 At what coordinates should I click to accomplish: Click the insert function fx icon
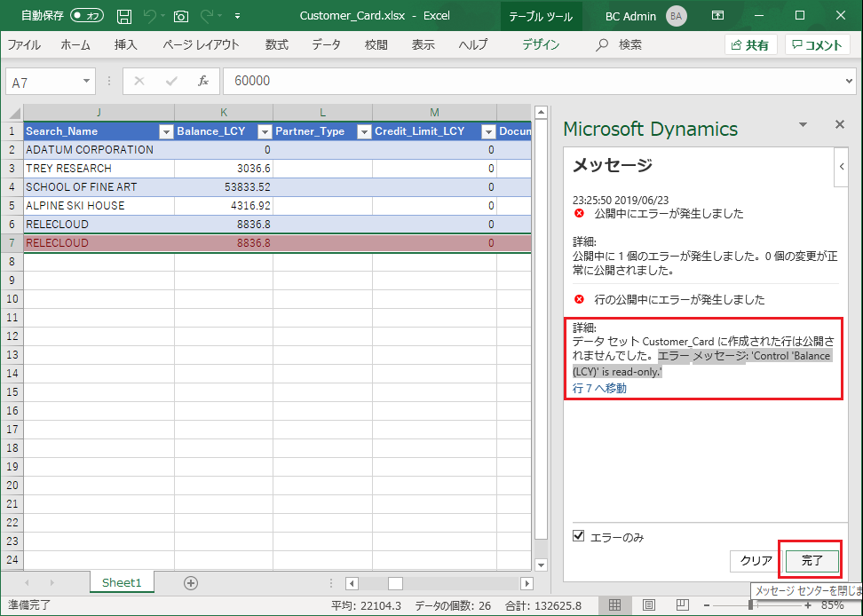pyautogui.click(x=203, y=82)
